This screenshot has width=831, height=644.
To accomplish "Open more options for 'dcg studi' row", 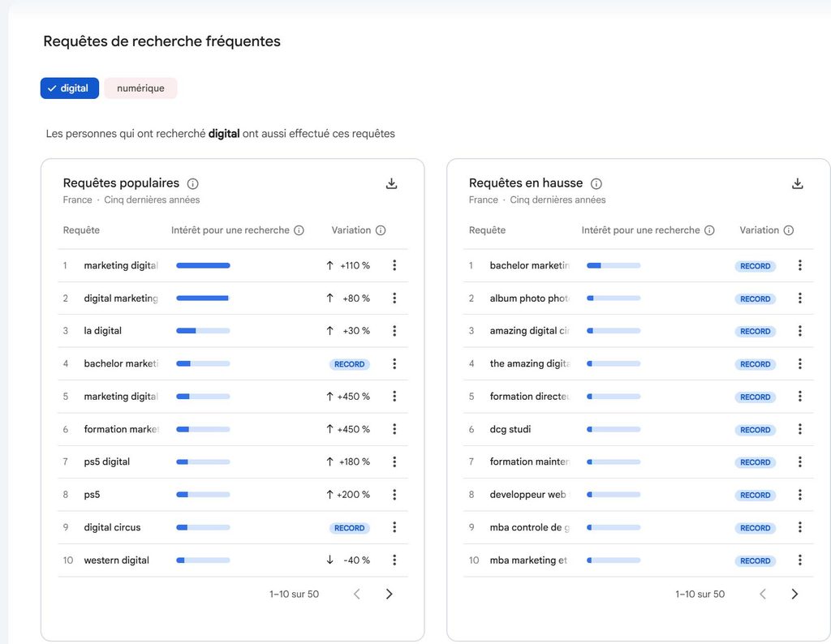I will (x=799, y=429).
